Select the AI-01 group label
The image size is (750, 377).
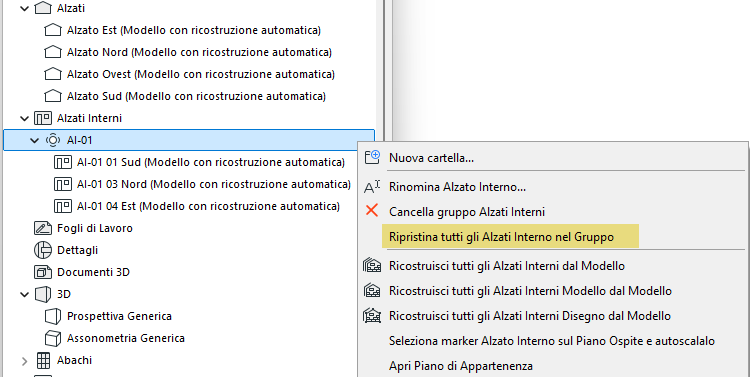coord(79,140)
